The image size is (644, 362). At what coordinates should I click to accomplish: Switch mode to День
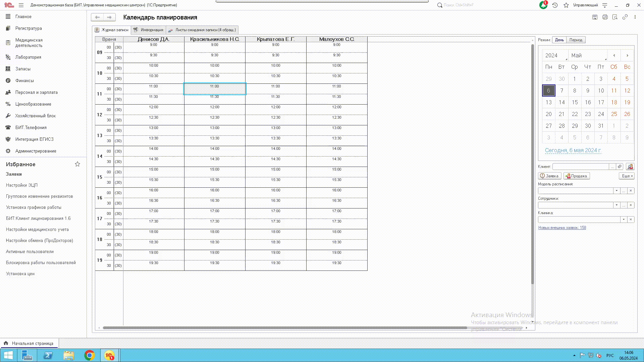(559, 40)
